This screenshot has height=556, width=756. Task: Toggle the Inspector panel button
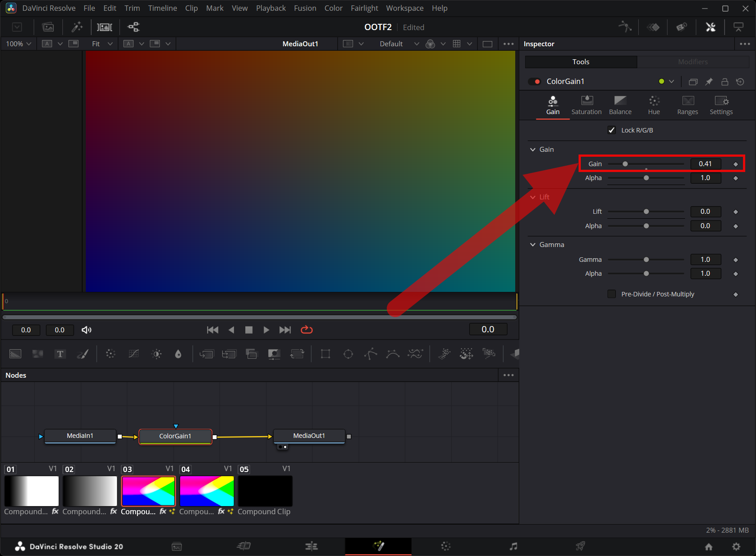[x=711, y=27]
